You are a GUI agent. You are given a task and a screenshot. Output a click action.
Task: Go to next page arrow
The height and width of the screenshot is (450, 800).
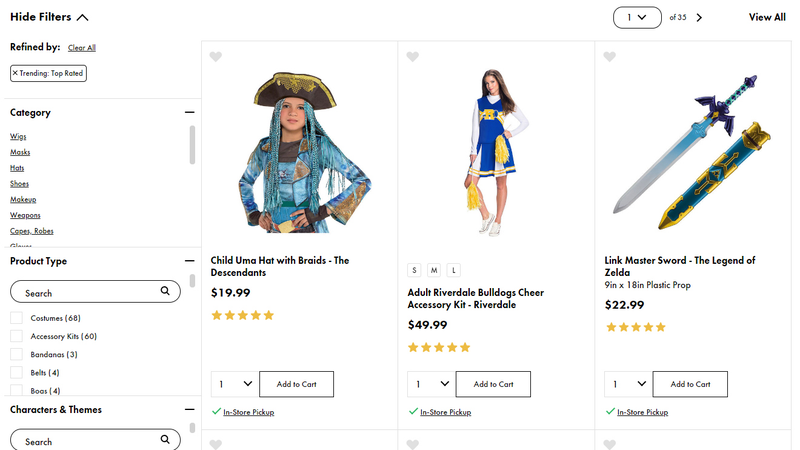(x=699, y=17)
